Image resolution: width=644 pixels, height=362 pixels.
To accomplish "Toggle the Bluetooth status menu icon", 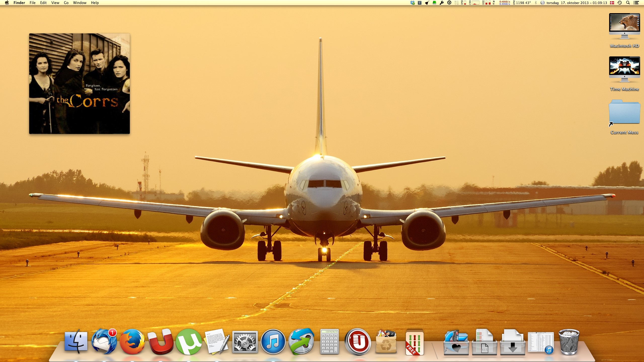I will coord(536,3).
